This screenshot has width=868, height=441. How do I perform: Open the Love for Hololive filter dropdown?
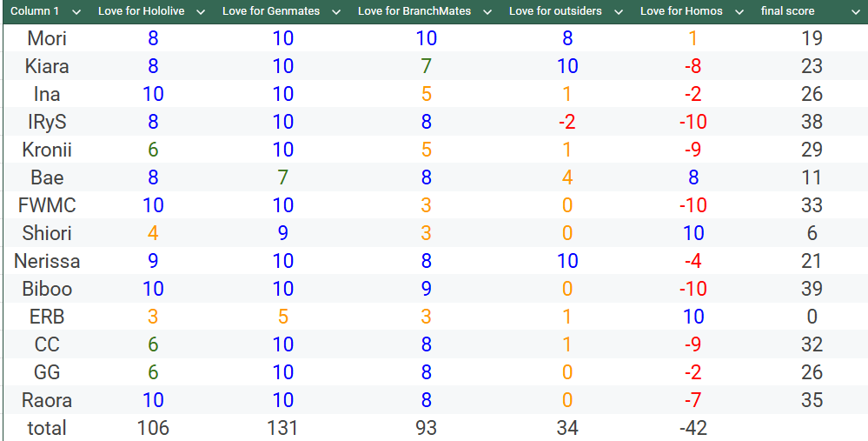[201, 11]
